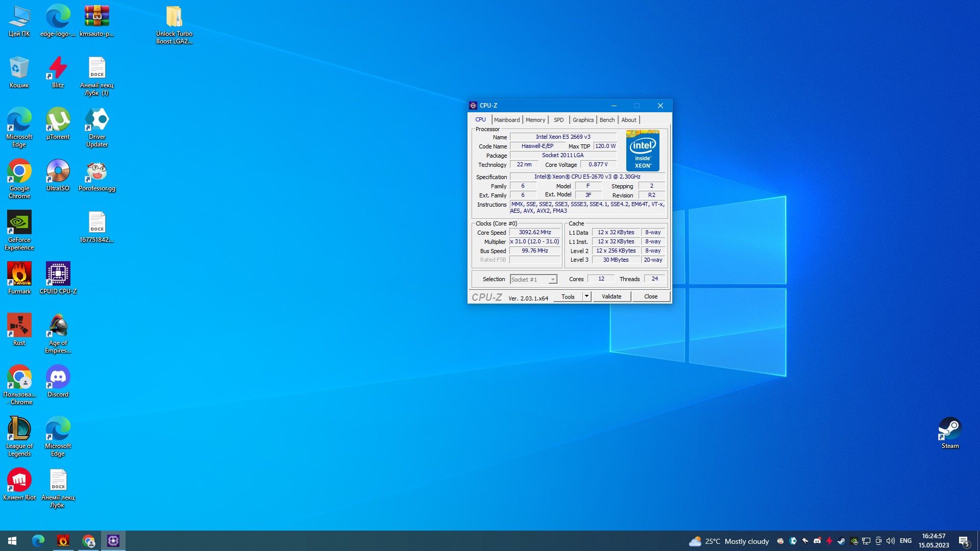Switch to the Memory tab in CPU-Z

point(535,120)
